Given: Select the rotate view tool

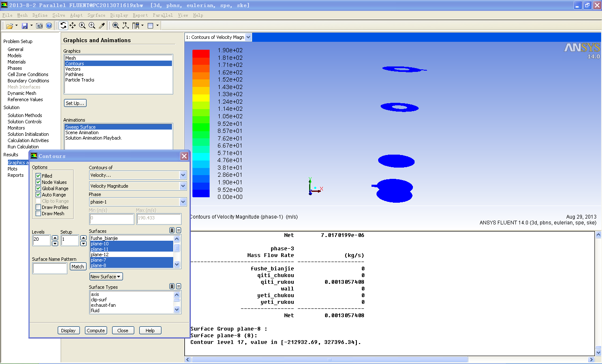Looking at the screenshot, I should click(x=63, y=25).
